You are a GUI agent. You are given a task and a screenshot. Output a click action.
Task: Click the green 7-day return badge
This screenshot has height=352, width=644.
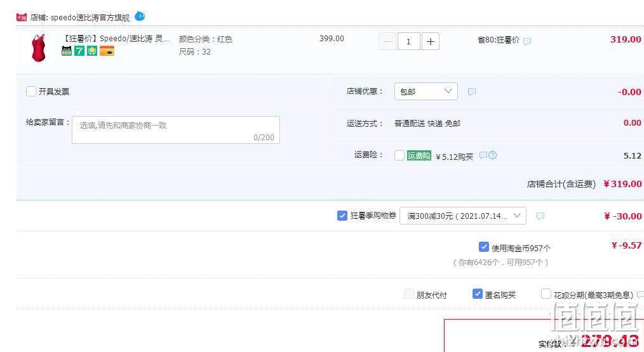pos(79,51)
